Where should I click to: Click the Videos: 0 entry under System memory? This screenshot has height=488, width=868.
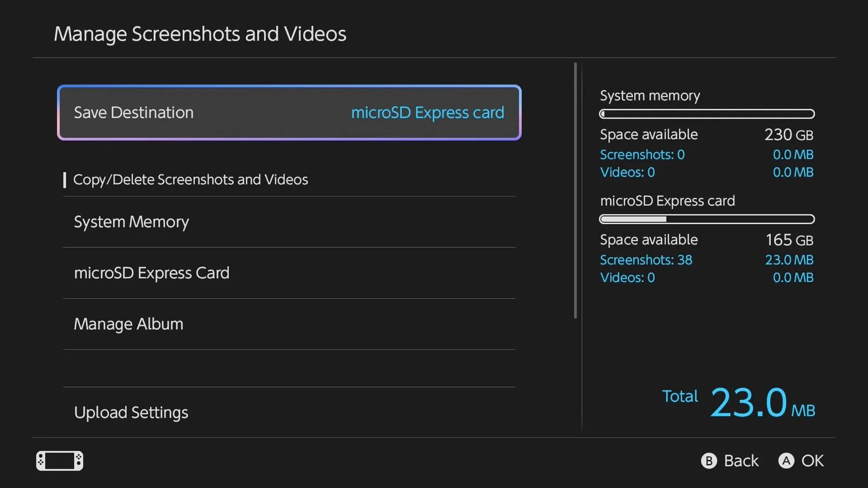click(x=628, y=172)
